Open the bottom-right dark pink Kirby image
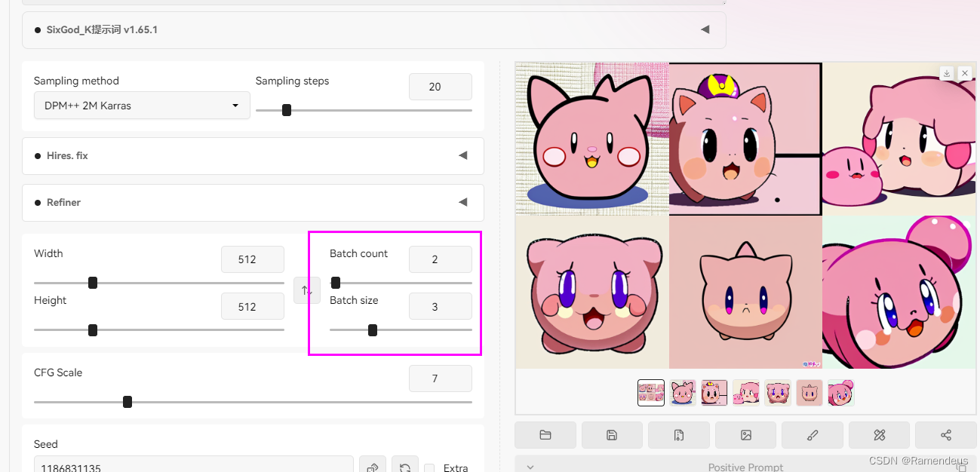 coord(899,293)
